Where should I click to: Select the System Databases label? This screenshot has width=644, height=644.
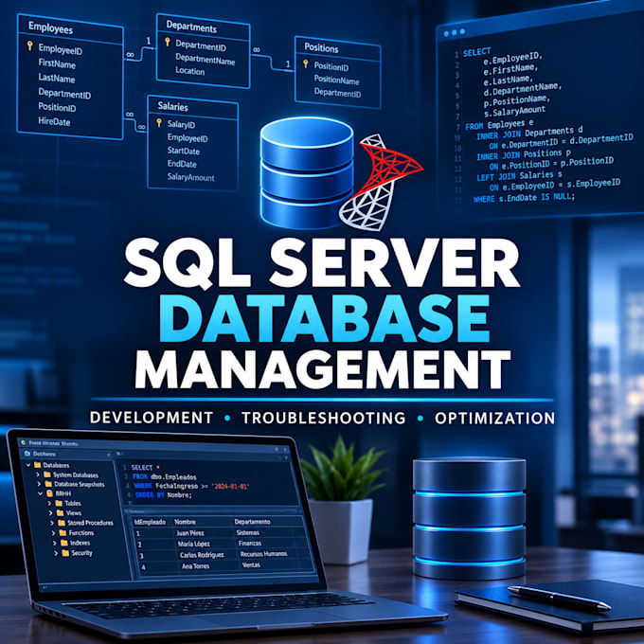[x=76, y=474]
